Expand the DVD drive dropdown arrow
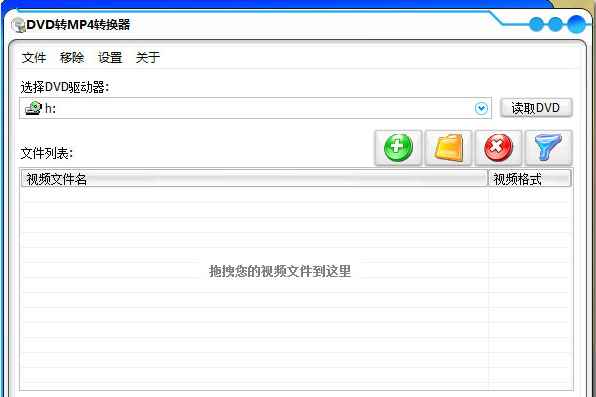 (481, 108)
